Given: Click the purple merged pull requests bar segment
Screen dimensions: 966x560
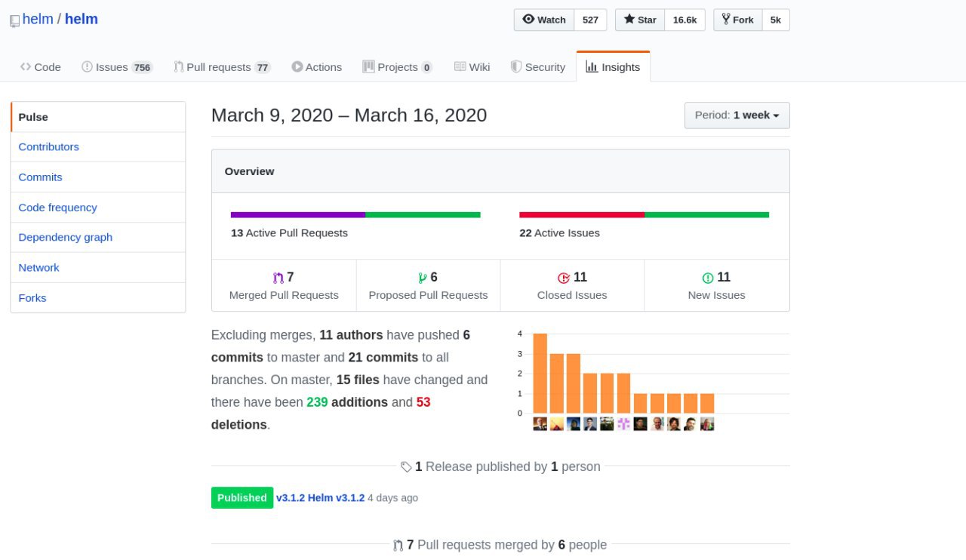Looking at the screenshot, I should click(x=298, y=215).
